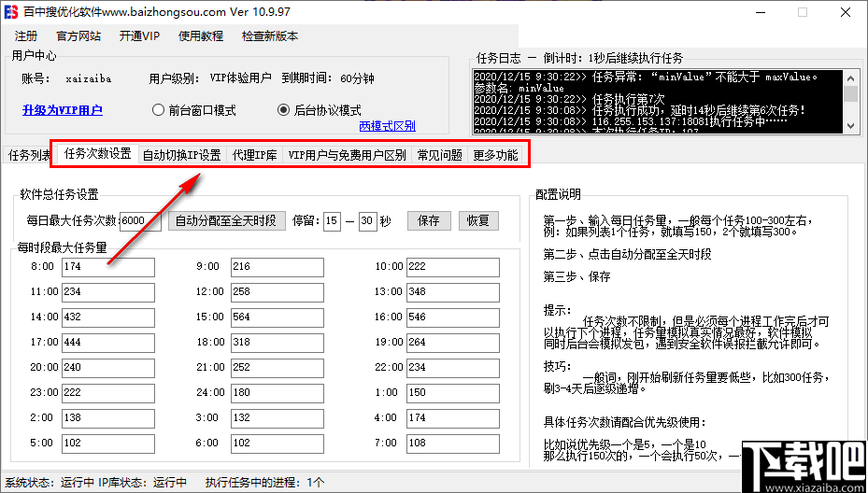
Task: Click the 保存 button
Action: (429, 220)
